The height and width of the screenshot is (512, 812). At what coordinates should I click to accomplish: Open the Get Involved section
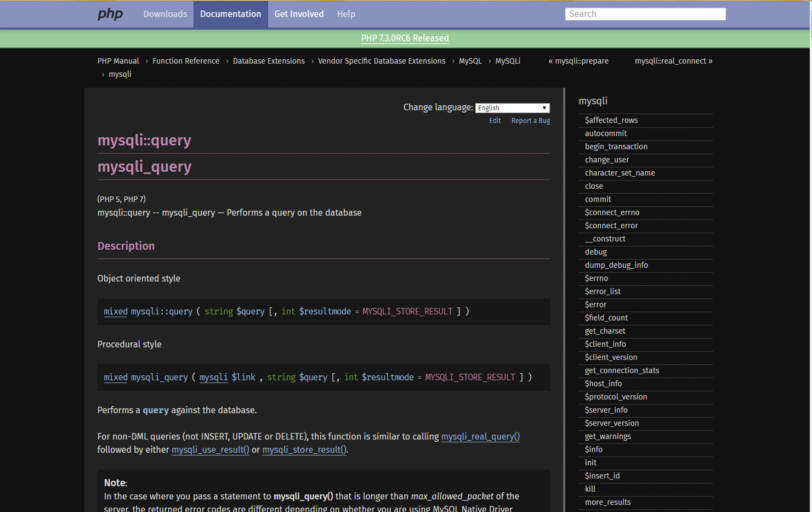pyautogui.click(x=299, y=14)
